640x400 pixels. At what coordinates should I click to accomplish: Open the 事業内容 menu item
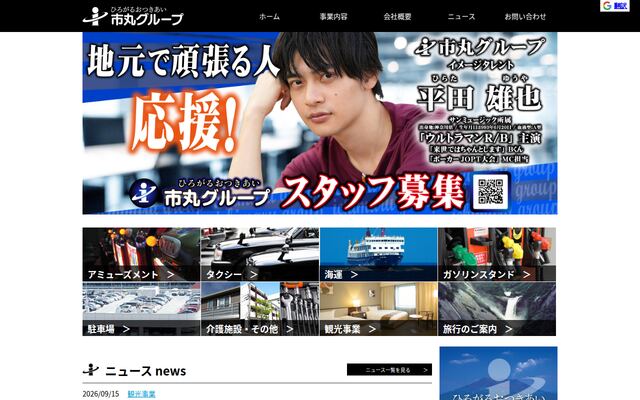333,17
